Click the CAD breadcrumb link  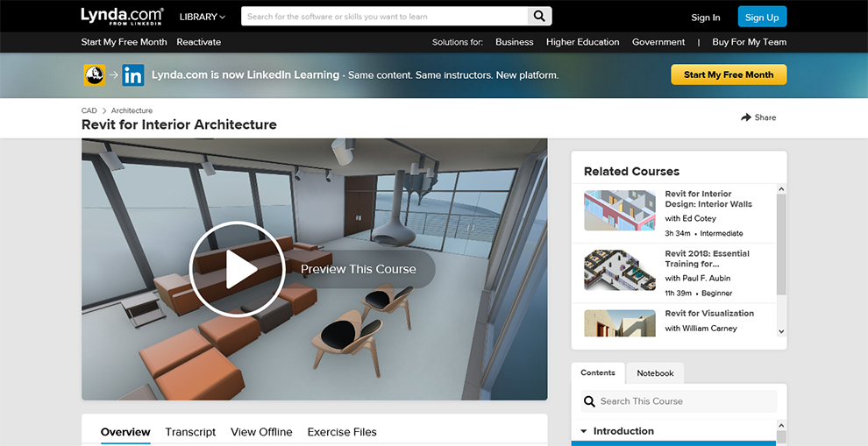pos(89,110)
